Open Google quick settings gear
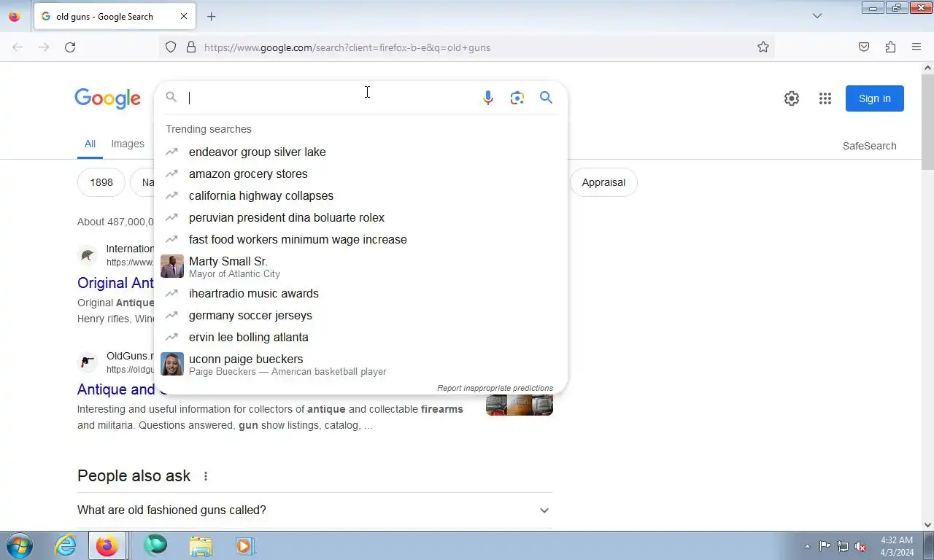 pyautogui.click(x=792, y=98)
